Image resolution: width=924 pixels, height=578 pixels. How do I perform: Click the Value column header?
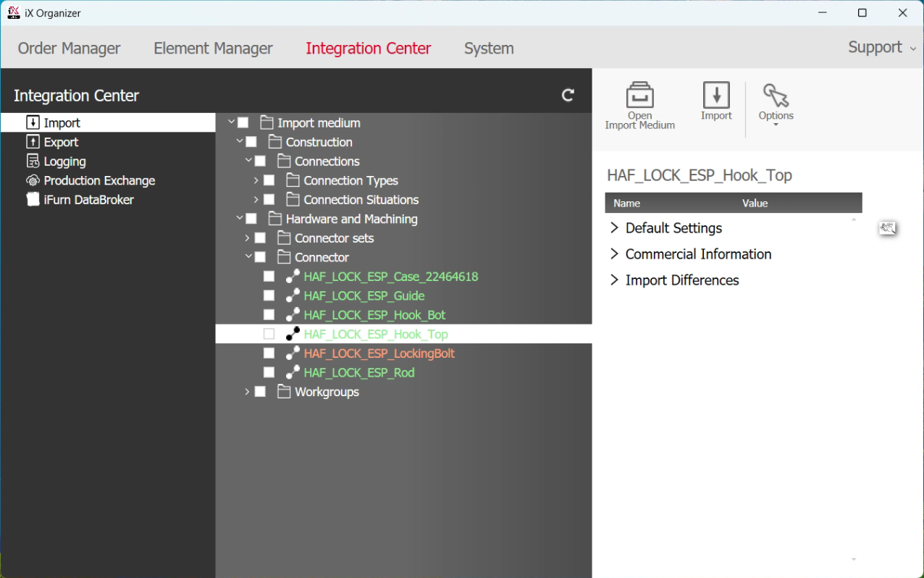point(755,203)
